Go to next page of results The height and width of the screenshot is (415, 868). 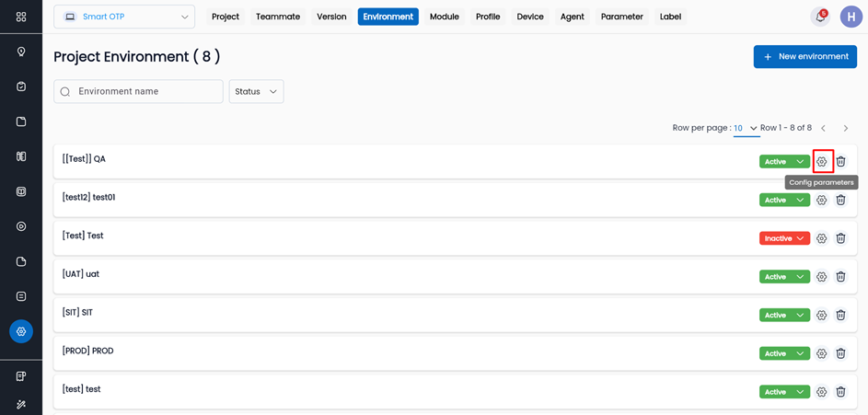click(846, 128)
